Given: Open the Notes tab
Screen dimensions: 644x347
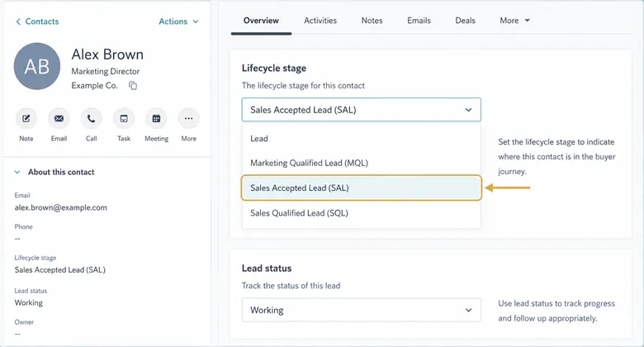Looking at the screenshot, I should coord(372,21).
